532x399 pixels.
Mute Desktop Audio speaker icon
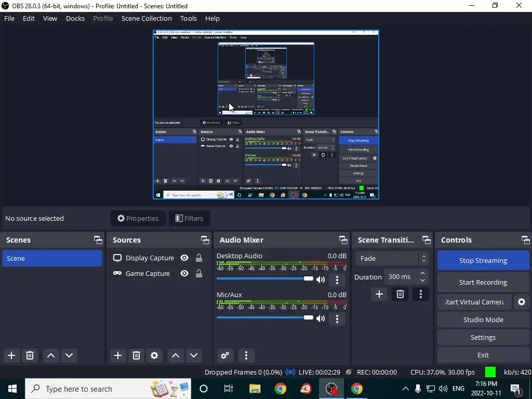320,280
